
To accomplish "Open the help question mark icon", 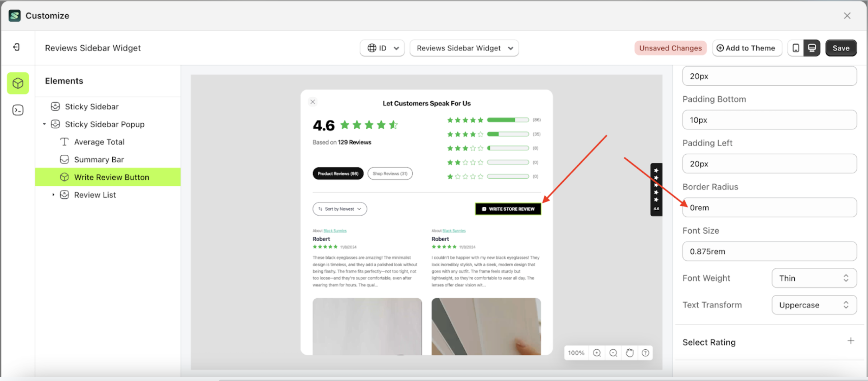I will 646,352.
